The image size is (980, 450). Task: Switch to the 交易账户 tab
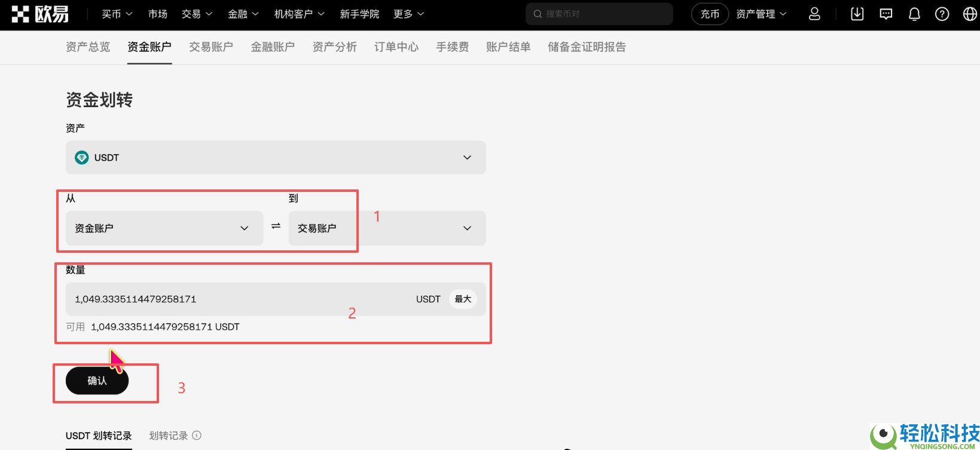211,47
